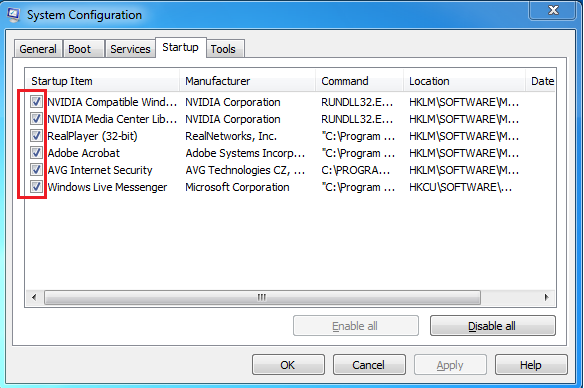Click the left arrow of horizontal scrollbar

pos(34,297)
